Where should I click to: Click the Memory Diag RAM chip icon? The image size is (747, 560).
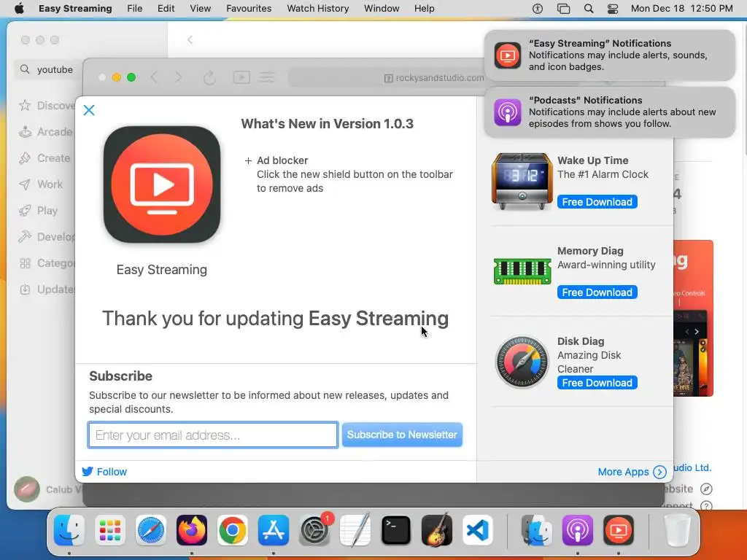(x=522, y=271)
